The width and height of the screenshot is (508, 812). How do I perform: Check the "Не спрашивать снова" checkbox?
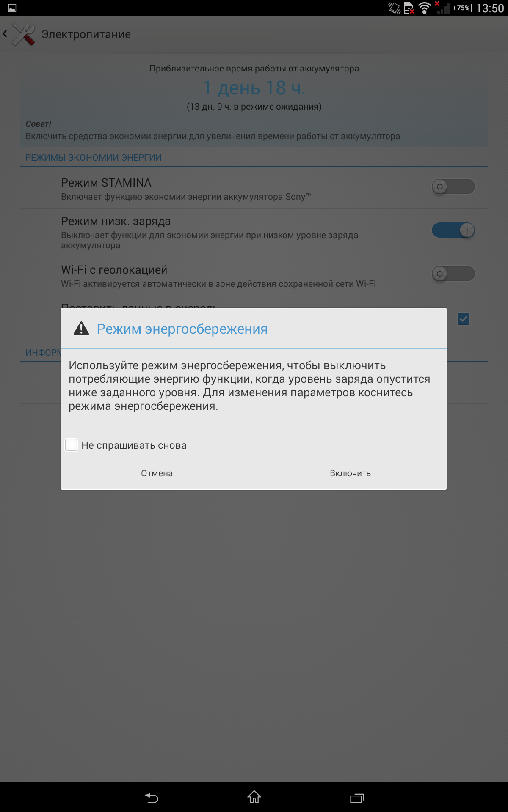[71, 445]
